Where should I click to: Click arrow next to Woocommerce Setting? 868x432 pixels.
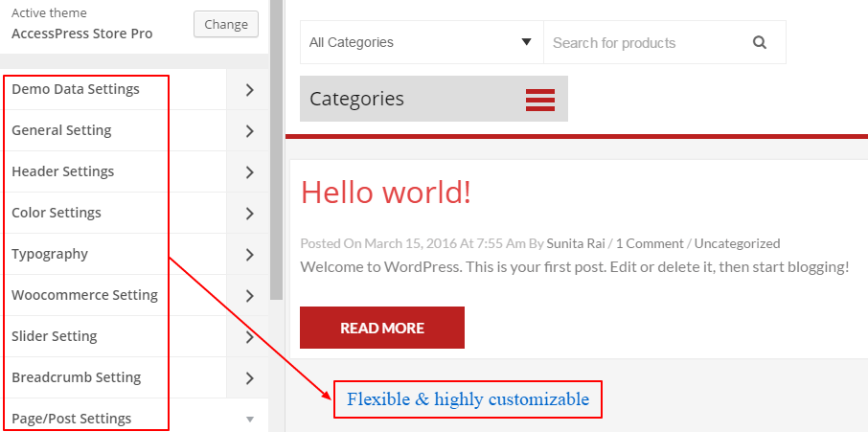tap(249, 296)
